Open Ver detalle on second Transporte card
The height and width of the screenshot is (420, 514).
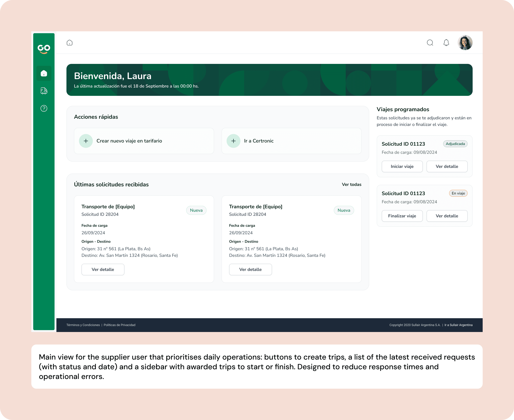click(250, 270)
